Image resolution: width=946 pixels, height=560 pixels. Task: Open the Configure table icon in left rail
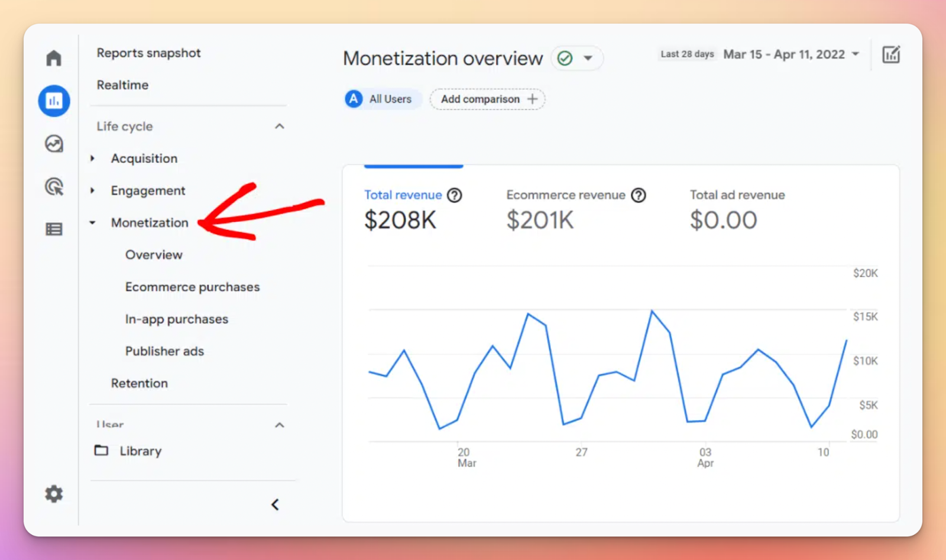[54, 229]
